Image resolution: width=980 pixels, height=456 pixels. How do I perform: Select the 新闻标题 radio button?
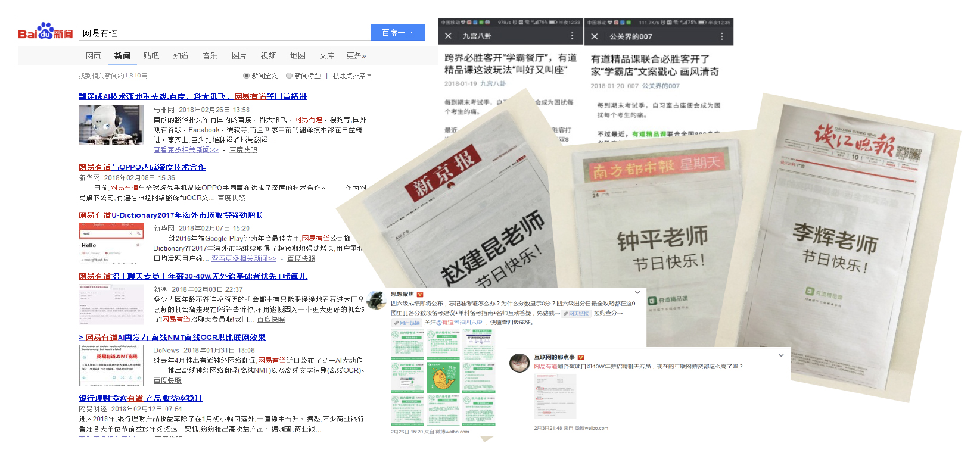pyautogui.click(x=289, y=76)
